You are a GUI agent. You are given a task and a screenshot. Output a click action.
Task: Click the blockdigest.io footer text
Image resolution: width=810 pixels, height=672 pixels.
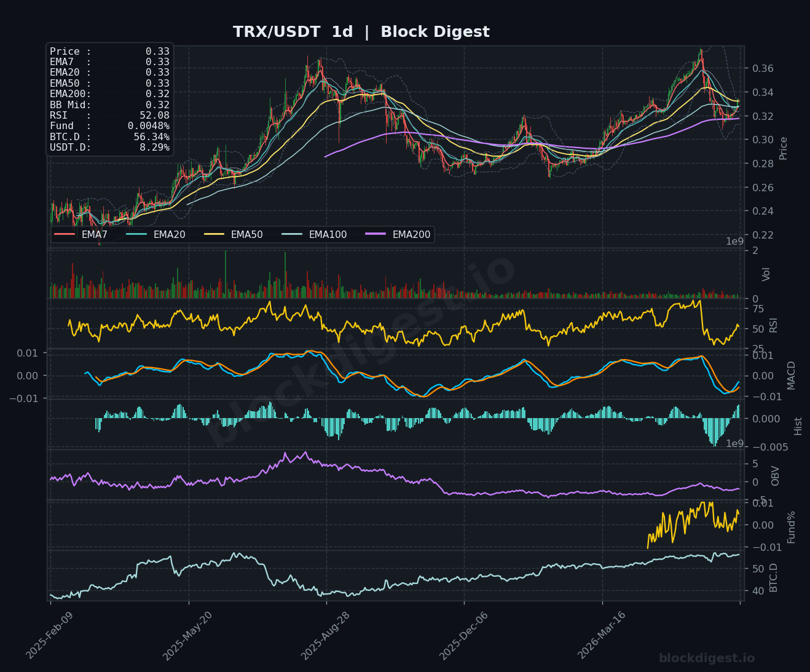pyautogui.click(x=707, y=658)
